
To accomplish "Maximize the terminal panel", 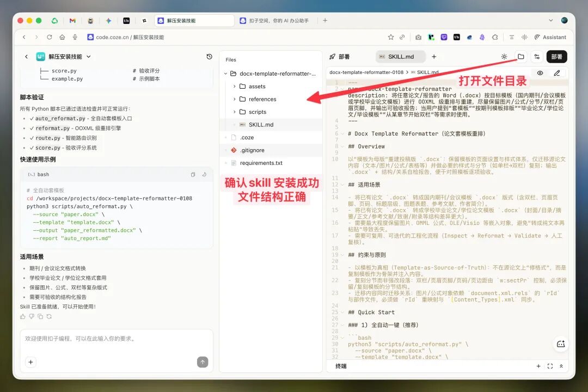I will pos(550,366).
